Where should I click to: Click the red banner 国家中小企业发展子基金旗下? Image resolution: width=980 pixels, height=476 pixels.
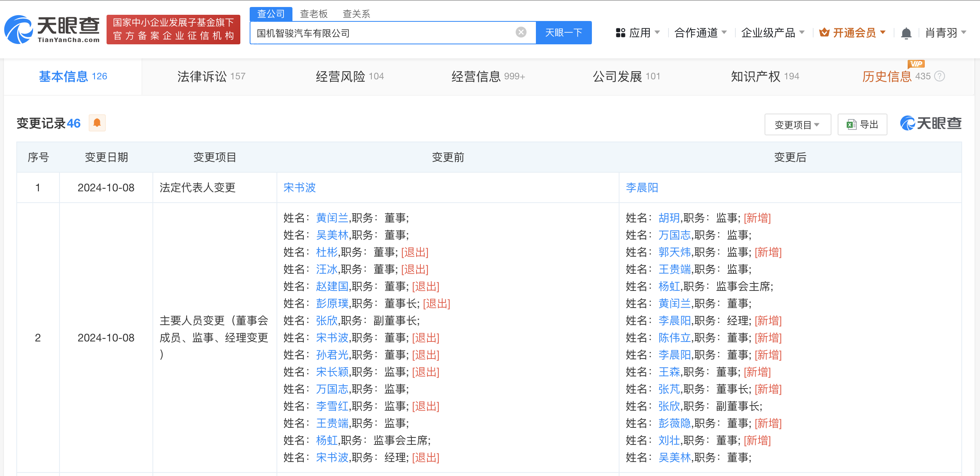(x=173, y=30)
